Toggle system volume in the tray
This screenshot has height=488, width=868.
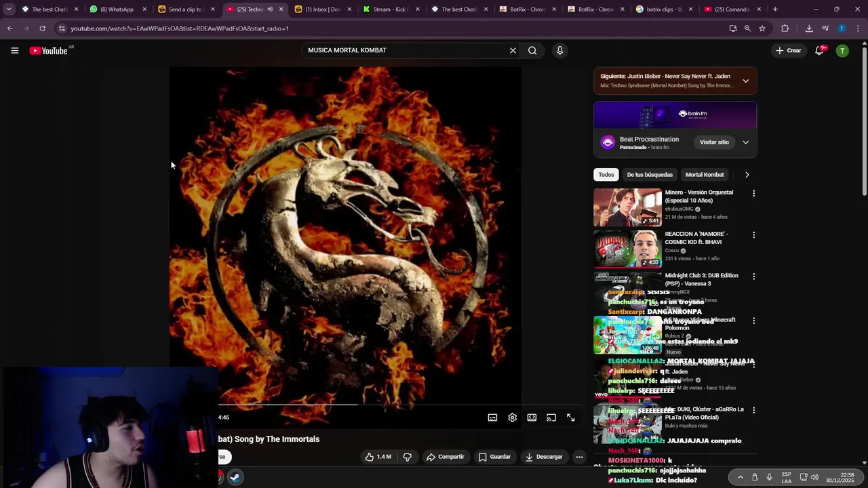[x=815, y=477]
